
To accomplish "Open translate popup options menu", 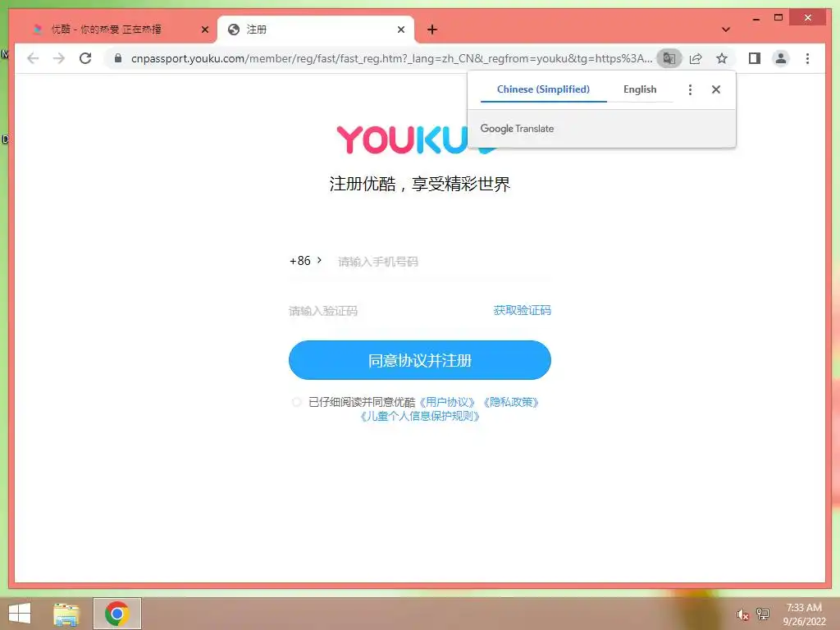I will 690,89.
